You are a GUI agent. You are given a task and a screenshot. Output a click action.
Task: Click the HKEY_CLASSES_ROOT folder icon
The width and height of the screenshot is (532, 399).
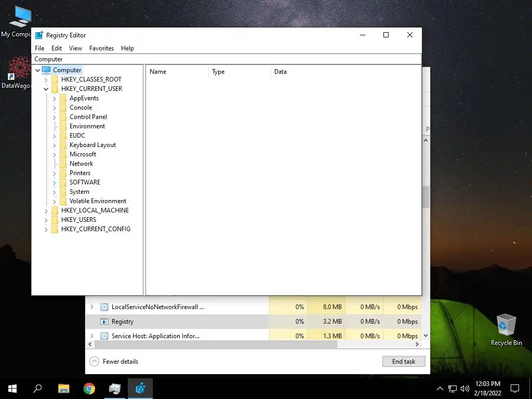[x=55, y=79]
